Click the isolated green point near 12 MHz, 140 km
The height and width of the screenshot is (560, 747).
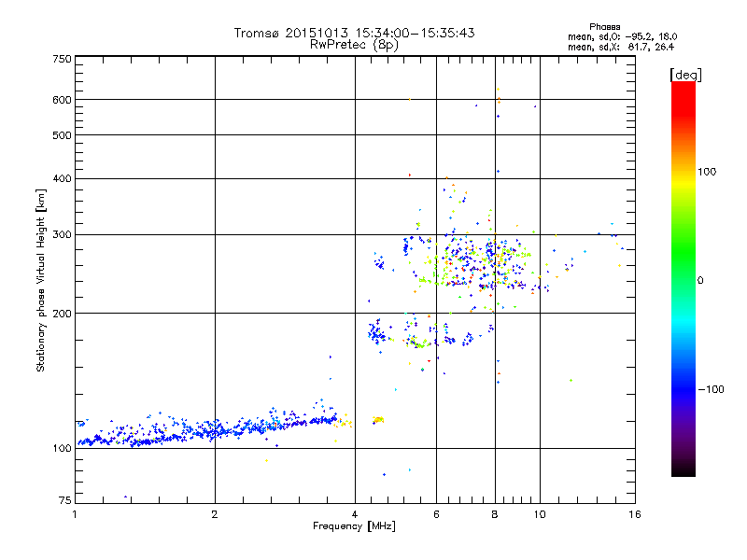pyautogui.click(x=571, y=380)
